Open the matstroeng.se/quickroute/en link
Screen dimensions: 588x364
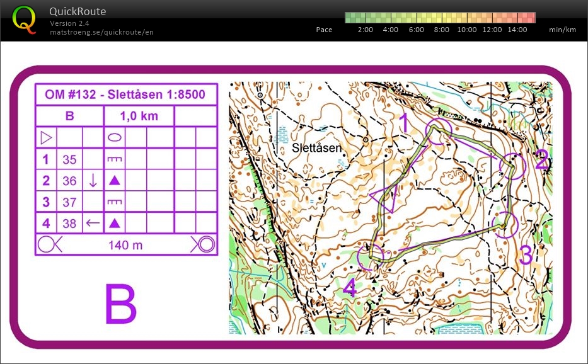point(101,31)
